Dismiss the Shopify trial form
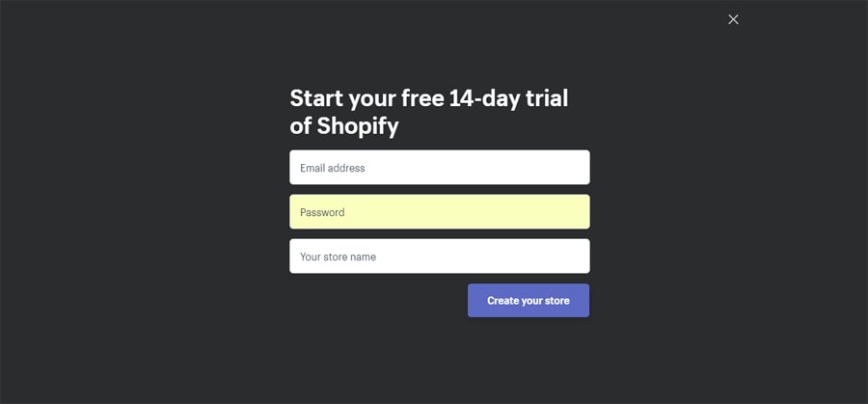Screen dimensions: 868x404 [733, 19]
